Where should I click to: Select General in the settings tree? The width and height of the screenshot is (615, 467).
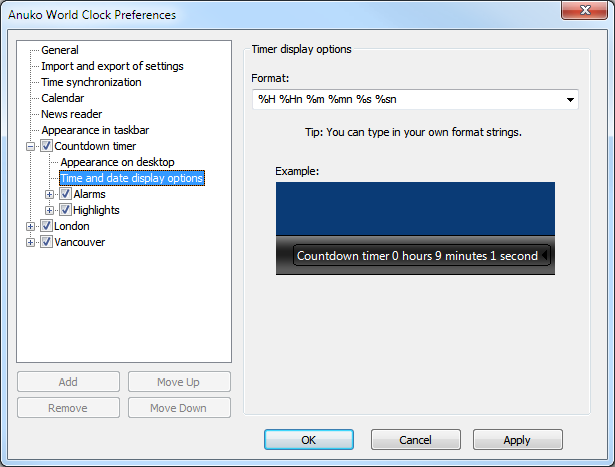click(x=60, y=50)
